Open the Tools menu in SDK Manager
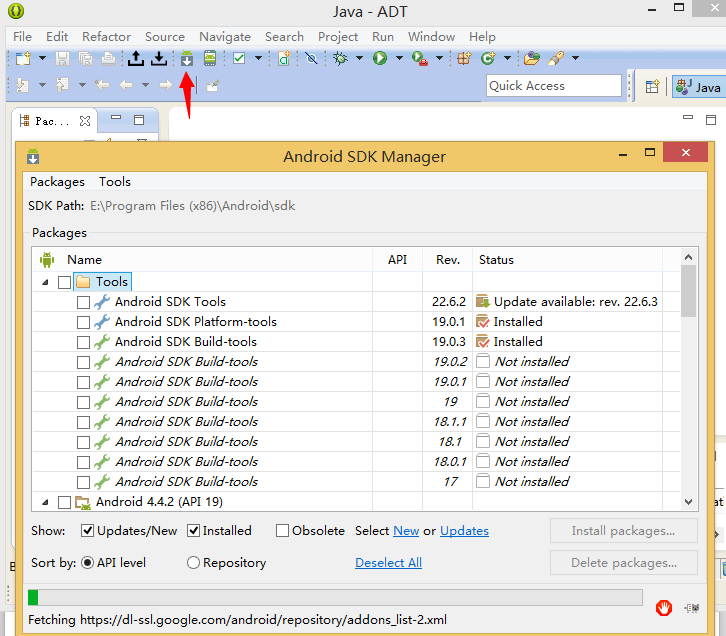The width and height of the screenshot is (726, 636). [x=115, y=182]
